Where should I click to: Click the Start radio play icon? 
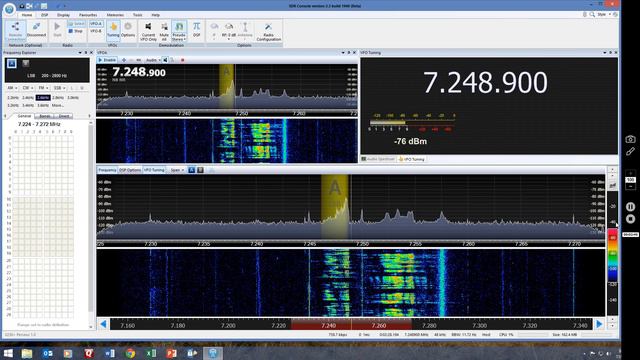coord(57,30)
